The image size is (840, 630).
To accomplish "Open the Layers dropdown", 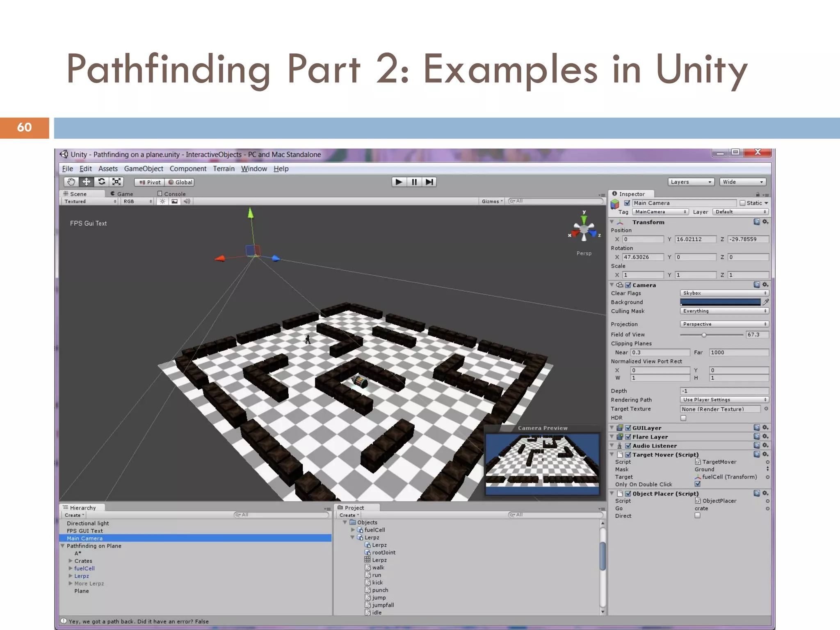I will (691, 182).
